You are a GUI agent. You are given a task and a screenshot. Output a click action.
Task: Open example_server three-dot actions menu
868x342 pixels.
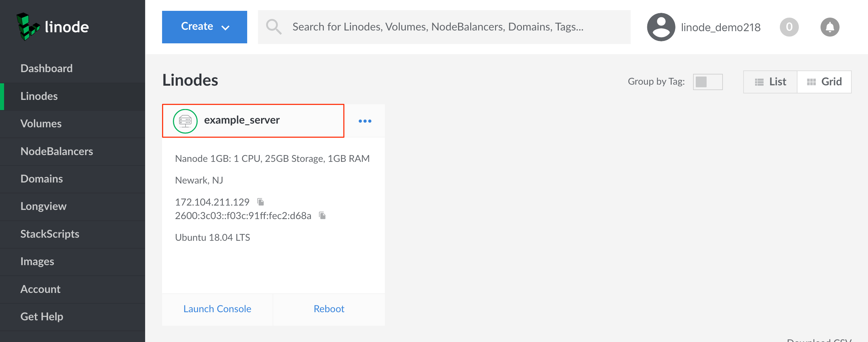point(365,121)
